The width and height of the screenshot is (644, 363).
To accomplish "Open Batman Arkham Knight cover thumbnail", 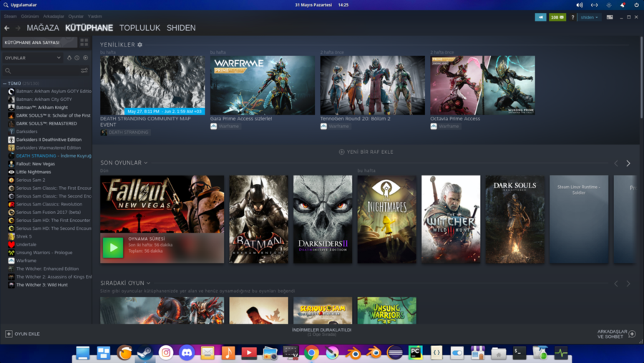I will [258, 219].
